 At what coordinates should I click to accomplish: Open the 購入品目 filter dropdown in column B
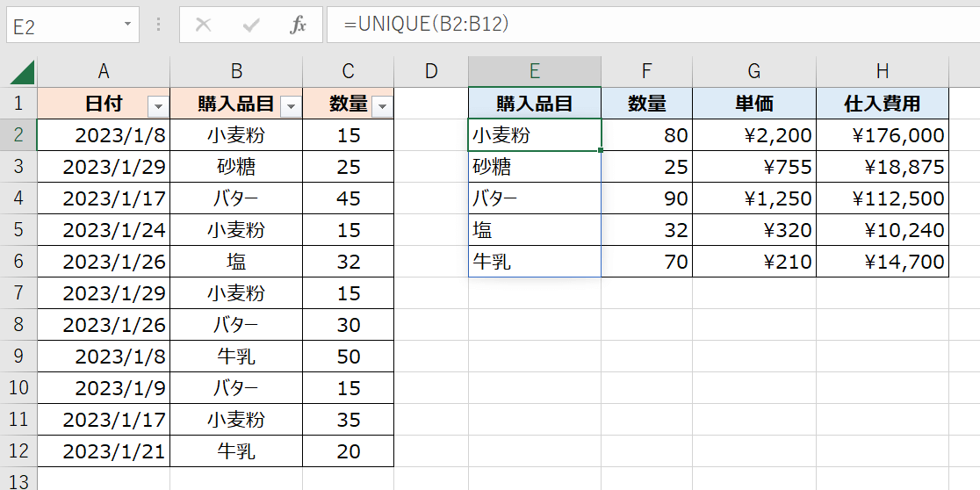click(291, 106)
